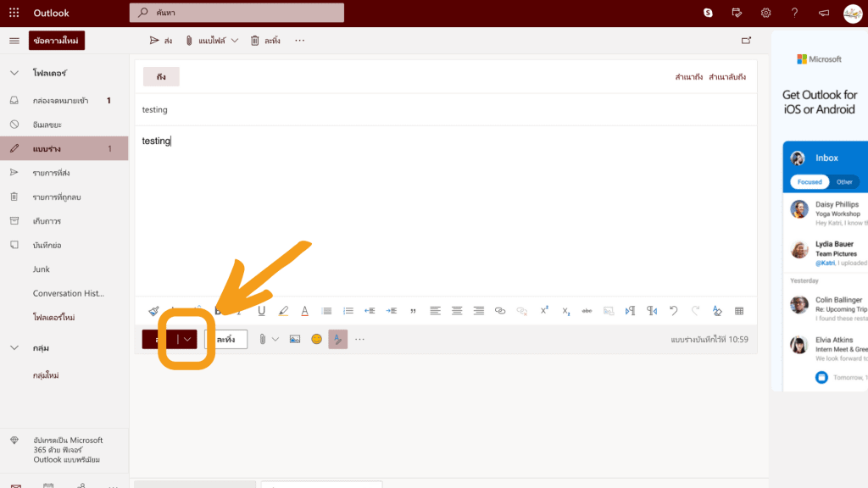Toggle bulleted list formatting
This screenshot has width=868, height=488.
tap(326, 310)
